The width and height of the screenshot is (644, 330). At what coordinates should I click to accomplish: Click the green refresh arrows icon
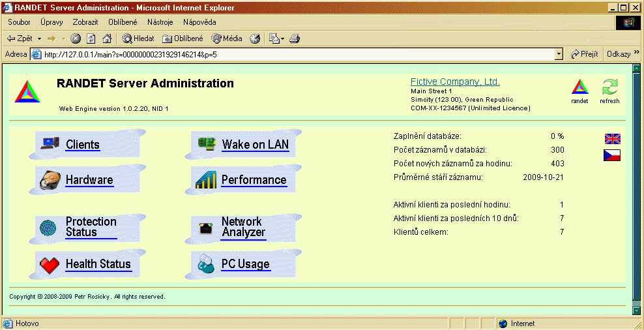[610, 87]
